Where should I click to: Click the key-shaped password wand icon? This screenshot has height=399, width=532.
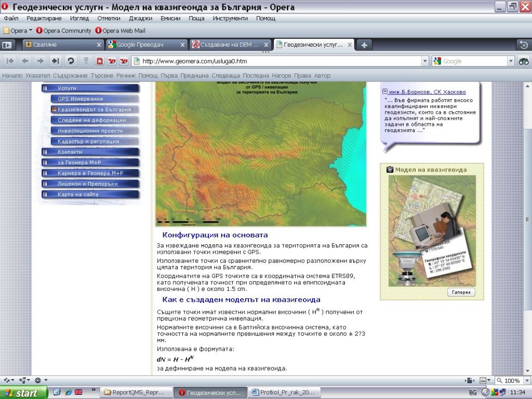86,61
